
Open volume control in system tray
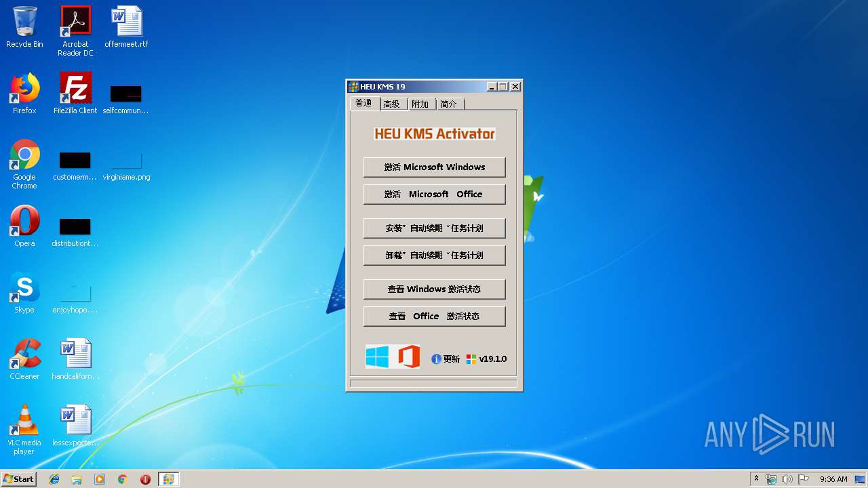[787, 479]
